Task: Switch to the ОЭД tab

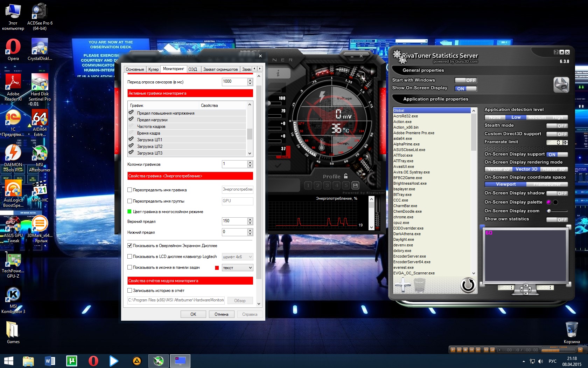Action: click(x=193, y=69)
